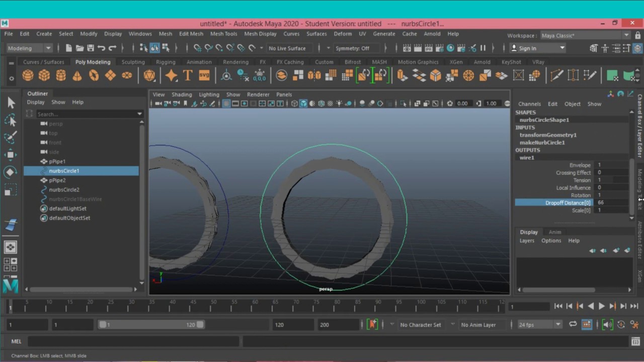The image size is (644, 362).
Task: Click the Undo arrow icon
Action: 101,48
